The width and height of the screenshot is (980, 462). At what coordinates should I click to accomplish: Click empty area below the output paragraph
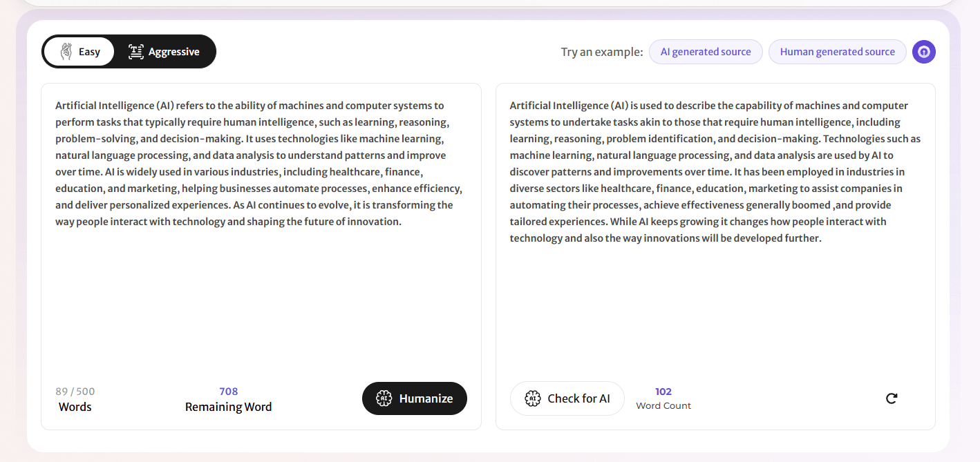click(715, 311)
